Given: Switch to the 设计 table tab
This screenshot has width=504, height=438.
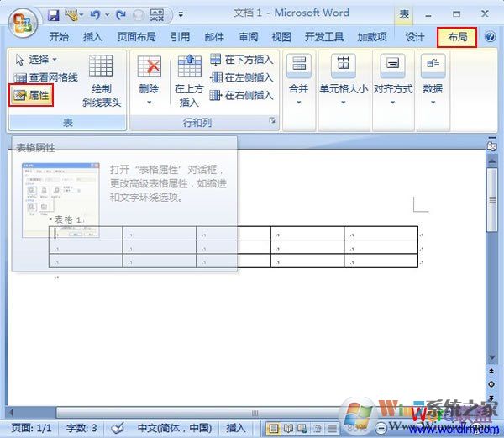Looking at the screenshot, I should (x=415, y=37).
